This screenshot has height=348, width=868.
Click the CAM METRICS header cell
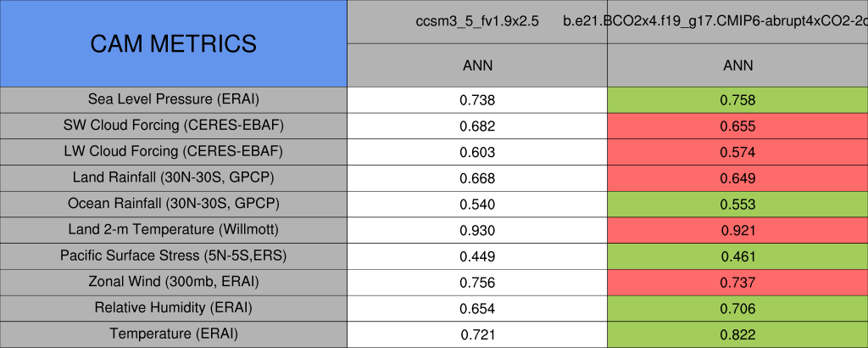click(173, 43)
